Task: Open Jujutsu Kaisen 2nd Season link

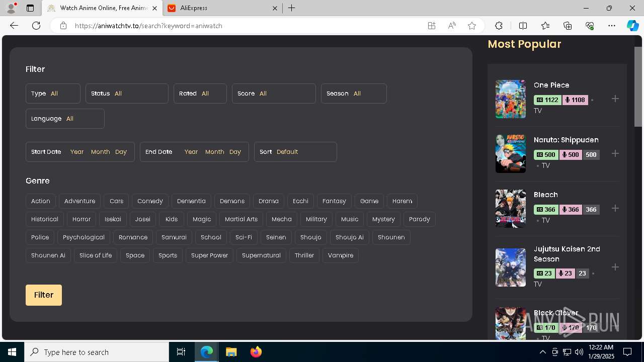Action: coord(567,254)
